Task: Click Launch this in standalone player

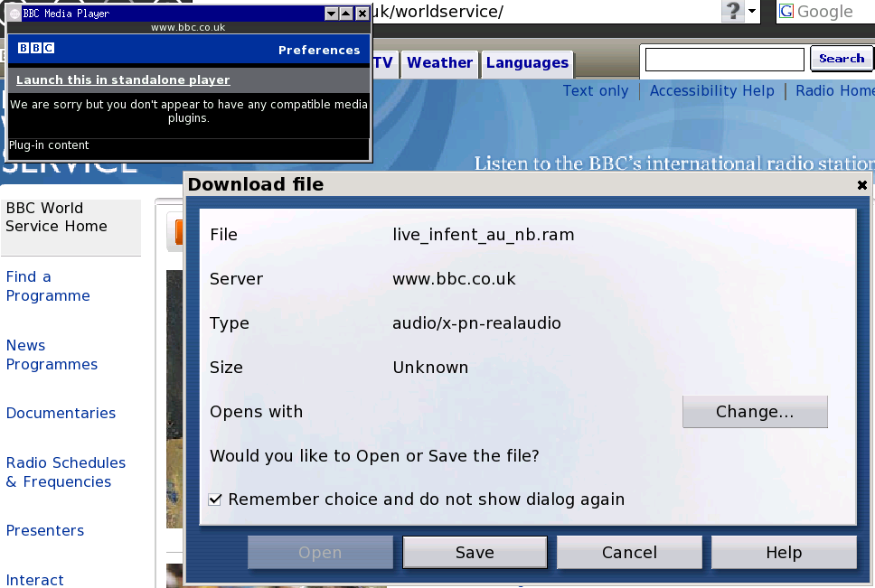Action: pyautogui.click(x=123, y=80)
